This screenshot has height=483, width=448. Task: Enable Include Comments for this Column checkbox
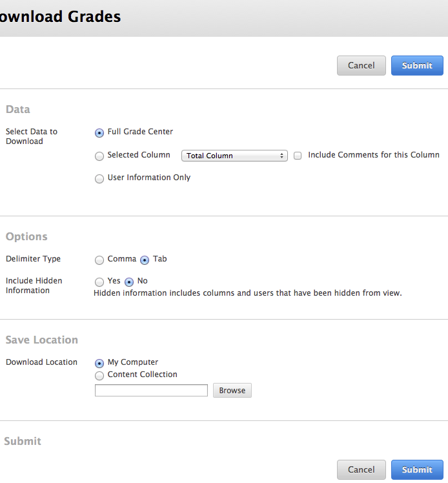coord(298,156)
